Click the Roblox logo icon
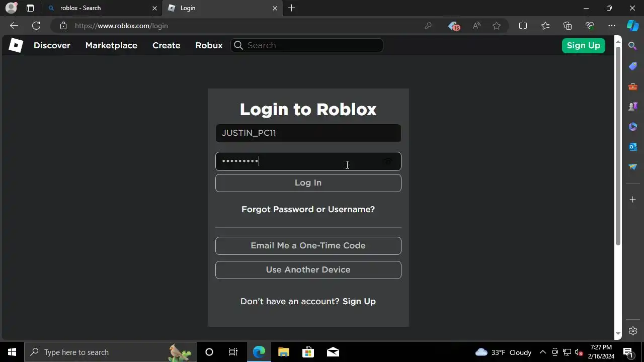The height and width of the screenshot is (362, 644). pyautogui.click(x=16, y=45)
